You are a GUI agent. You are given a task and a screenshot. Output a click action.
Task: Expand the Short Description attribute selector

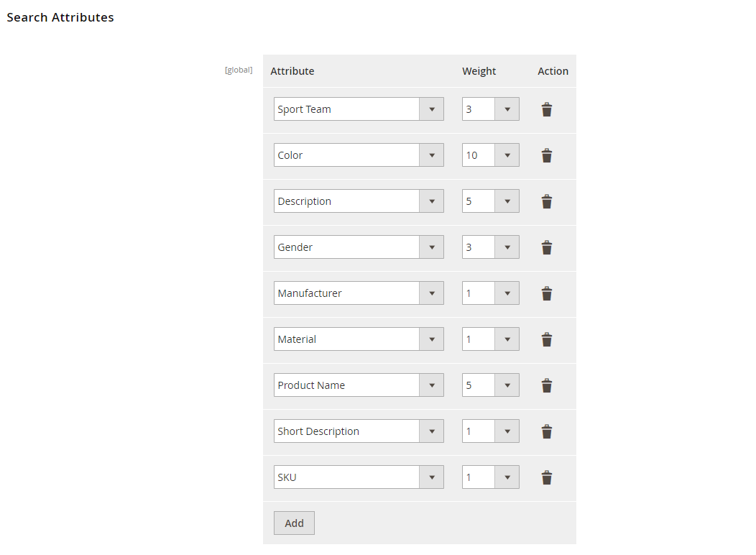pos(359,431)
